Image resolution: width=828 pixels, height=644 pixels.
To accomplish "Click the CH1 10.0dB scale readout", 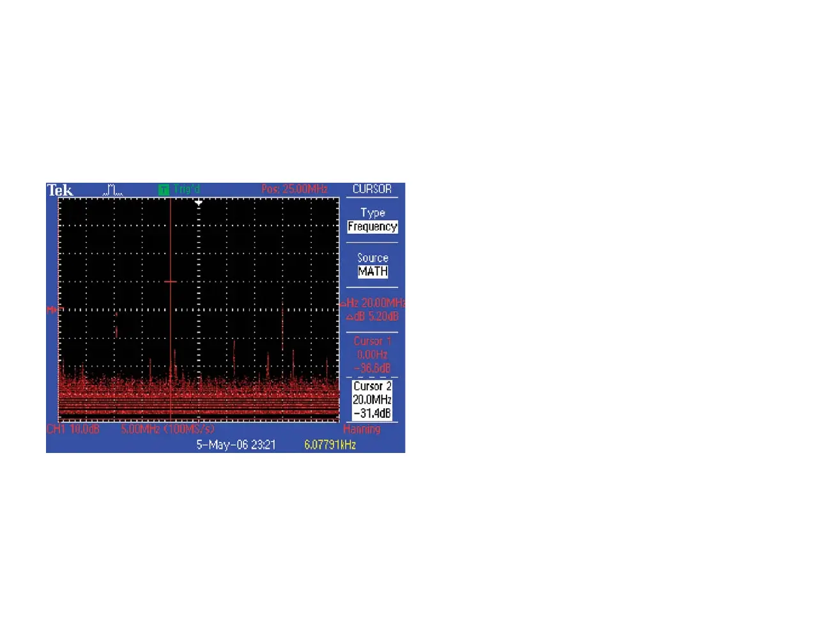I will click(x=73, y=429).
